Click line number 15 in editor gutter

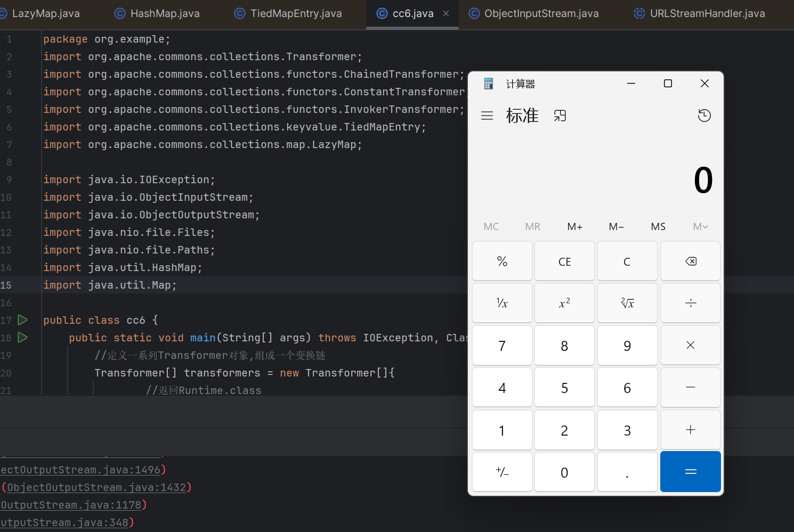(6, 285)
